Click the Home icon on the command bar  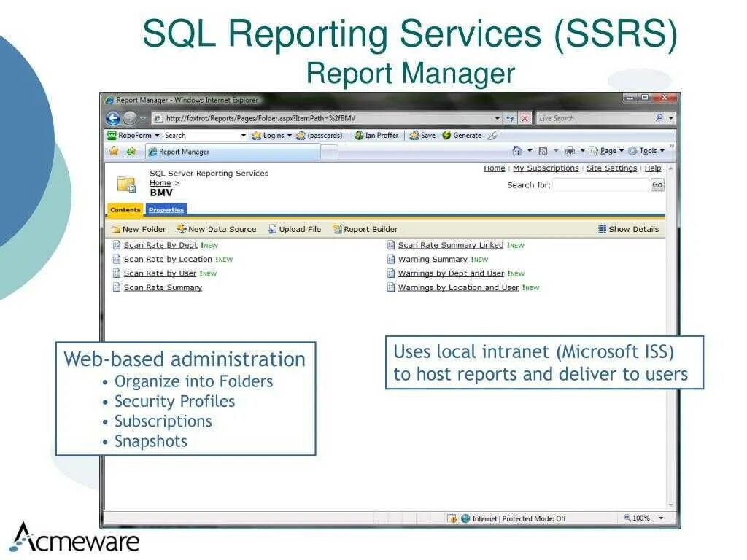coord(519,150)
